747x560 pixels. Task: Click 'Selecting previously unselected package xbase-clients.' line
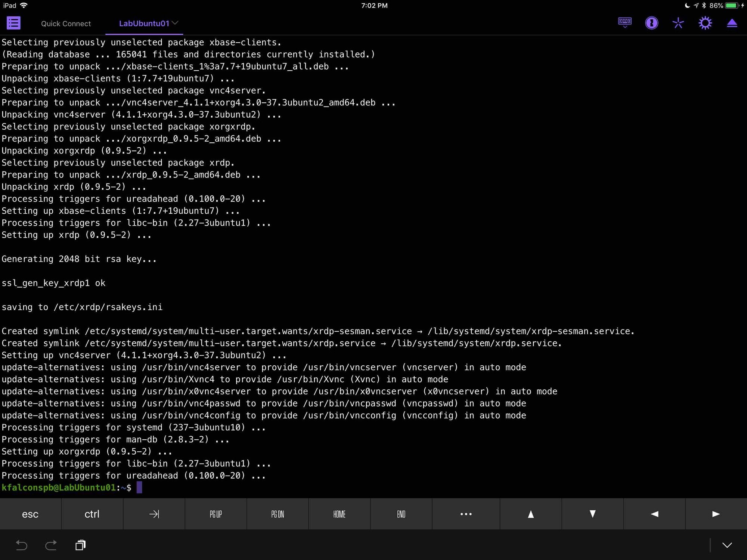pyautogui.click(x=142, y=42)
